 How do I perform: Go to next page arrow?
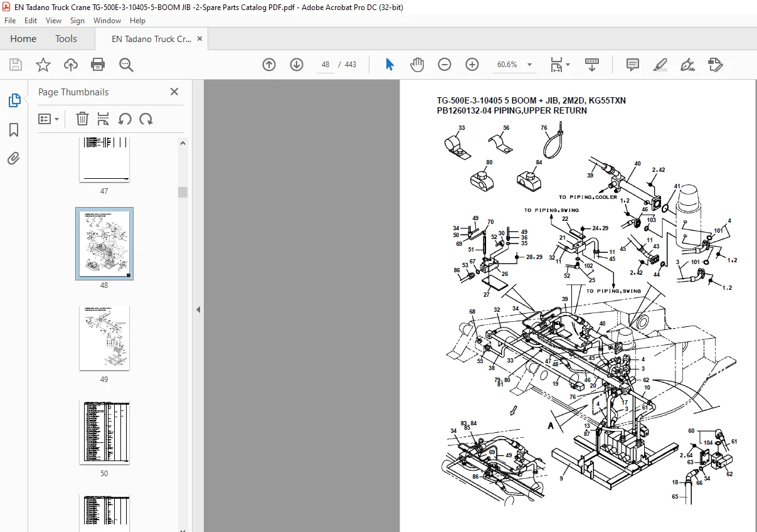click(x=297, y=65)
